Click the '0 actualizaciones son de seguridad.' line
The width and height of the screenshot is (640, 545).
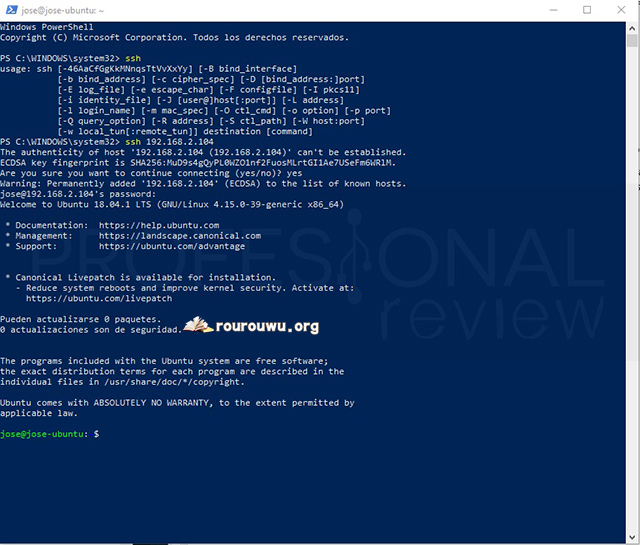[91, 330]
